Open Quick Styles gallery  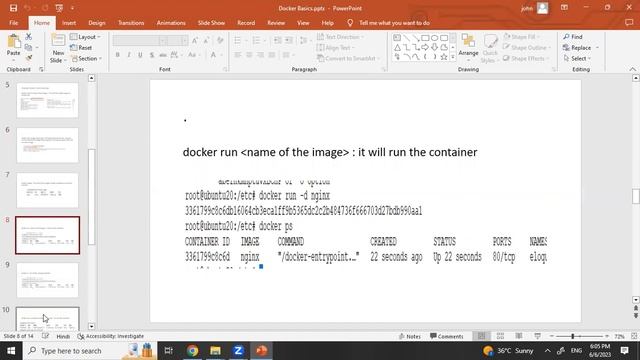(x=490, y=49)
